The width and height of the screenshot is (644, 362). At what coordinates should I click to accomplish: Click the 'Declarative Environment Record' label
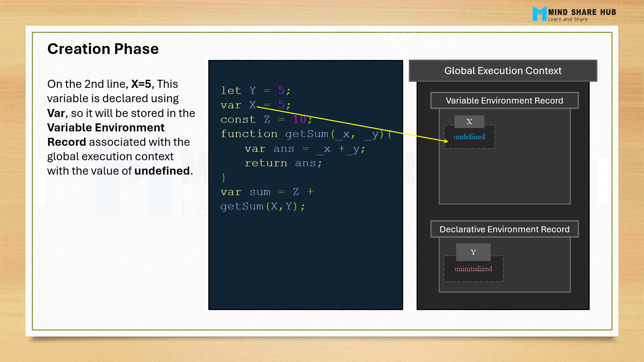[x=504, y=229]
